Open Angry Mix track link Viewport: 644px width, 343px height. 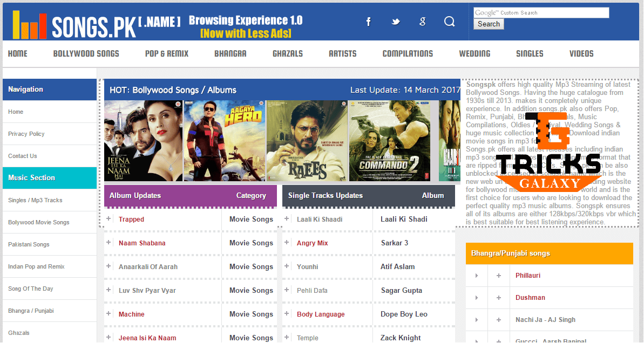click(x=313, y=243)
